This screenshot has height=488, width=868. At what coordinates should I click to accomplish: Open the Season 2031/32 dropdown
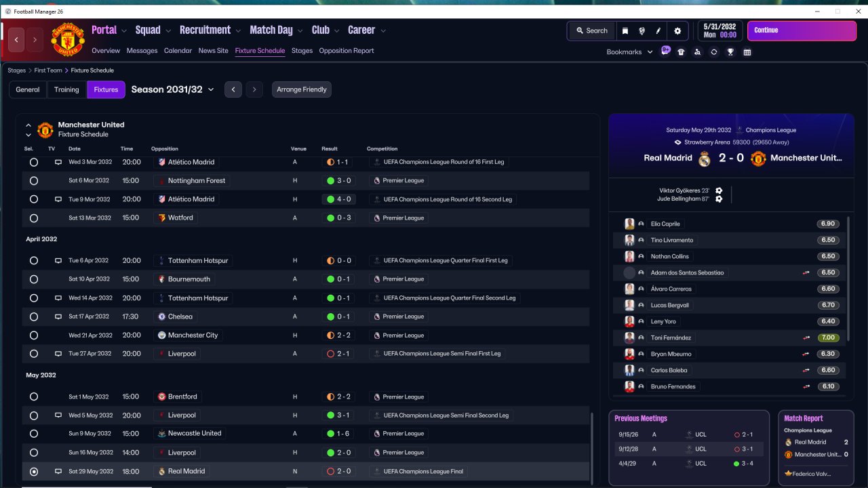pos(173,89)
